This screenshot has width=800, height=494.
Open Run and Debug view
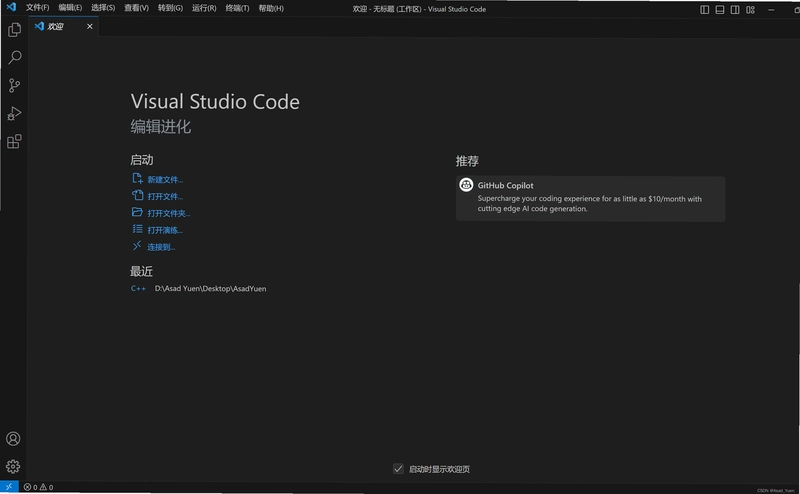(14, 113)
